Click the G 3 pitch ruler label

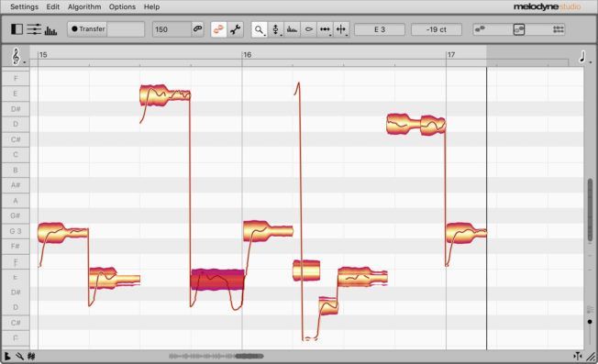tap(16, 231)
